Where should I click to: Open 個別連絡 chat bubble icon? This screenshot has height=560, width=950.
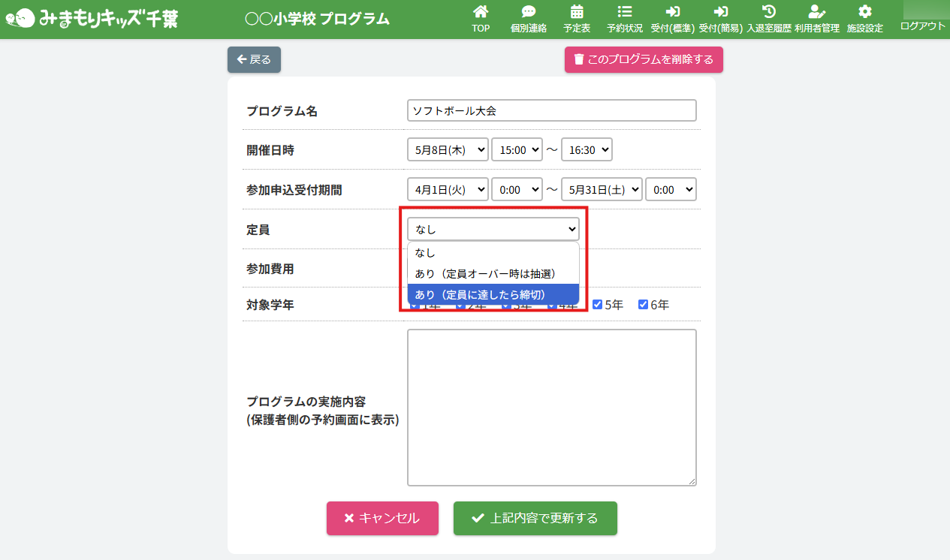tap(529, 12)
